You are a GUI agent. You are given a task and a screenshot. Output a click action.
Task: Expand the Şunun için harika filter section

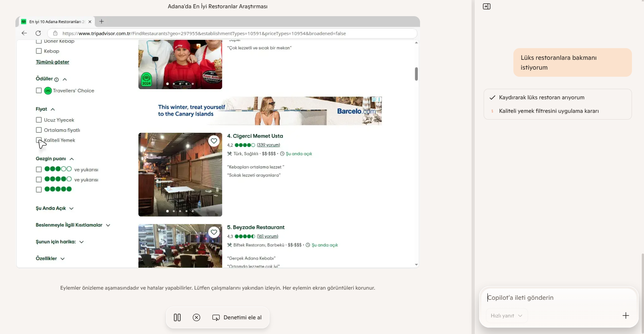[81, 242]
